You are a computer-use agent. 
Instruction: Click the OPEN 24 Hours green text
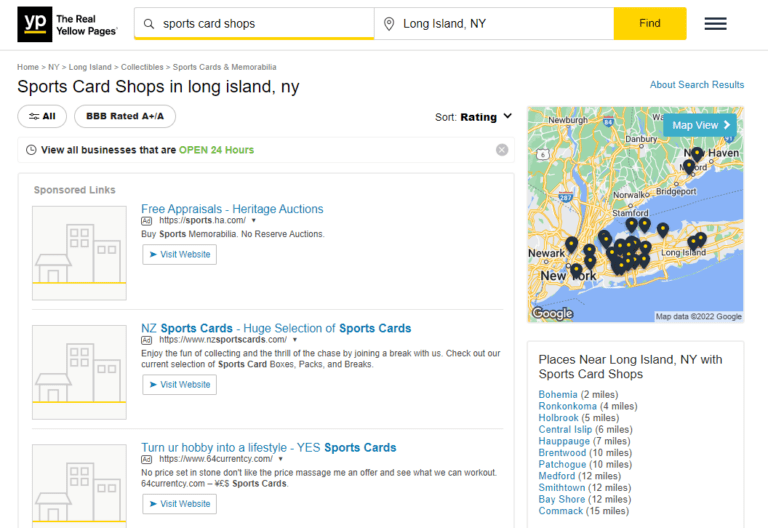pos(216,150)
